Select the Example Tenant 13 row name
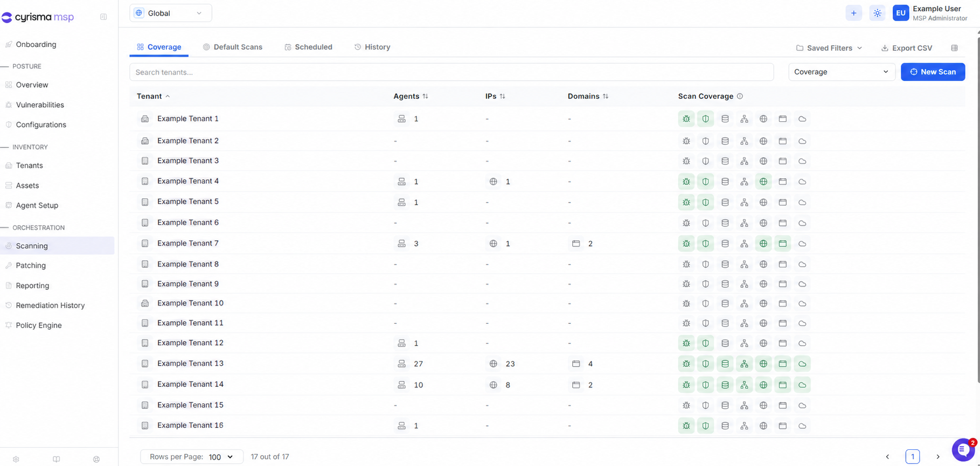This screenshot has height=466, width=980. coord(190,363)
